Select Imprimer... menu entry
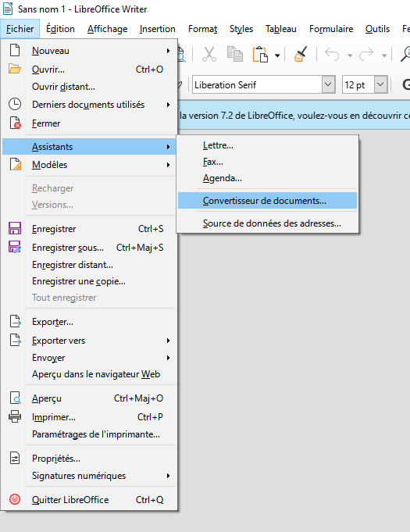 89,417
